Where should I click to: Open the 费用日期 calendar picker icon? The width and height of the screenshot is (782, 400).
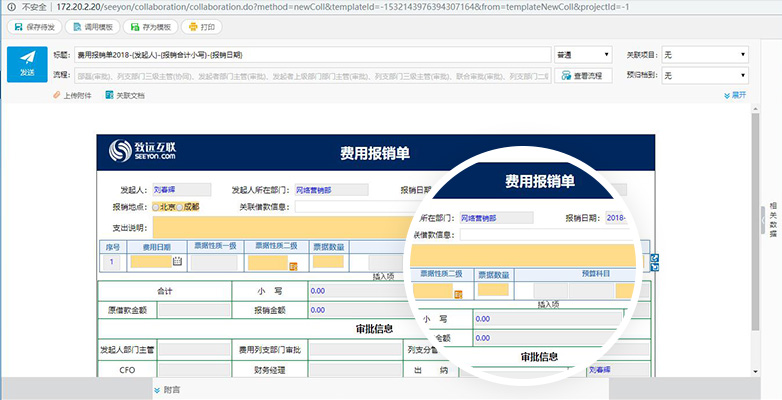(178, 262)
